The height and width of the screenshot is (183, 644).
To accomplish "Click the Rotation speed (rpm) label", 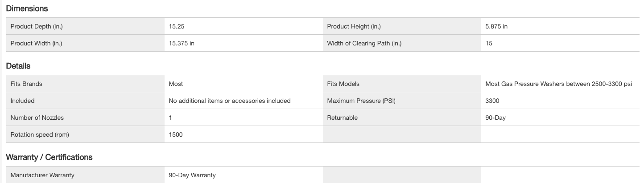I will [x=40, y=134].
